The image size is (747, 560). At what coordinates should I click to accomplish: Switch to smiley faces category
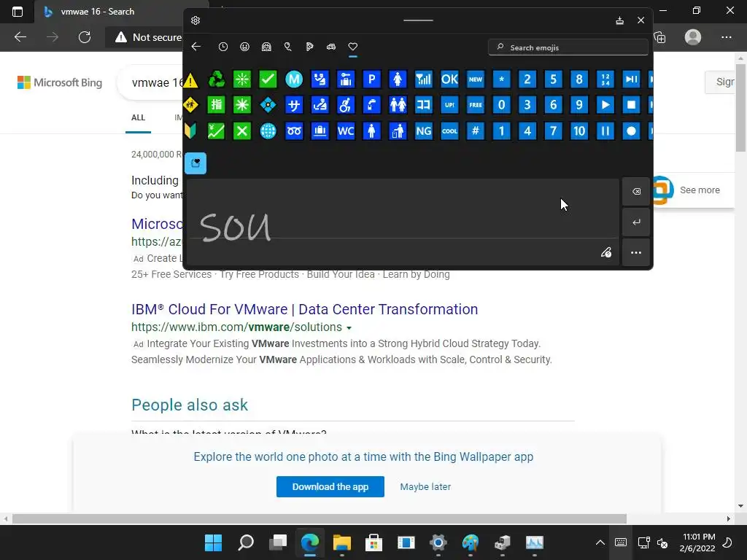click(x=244, y=47)
